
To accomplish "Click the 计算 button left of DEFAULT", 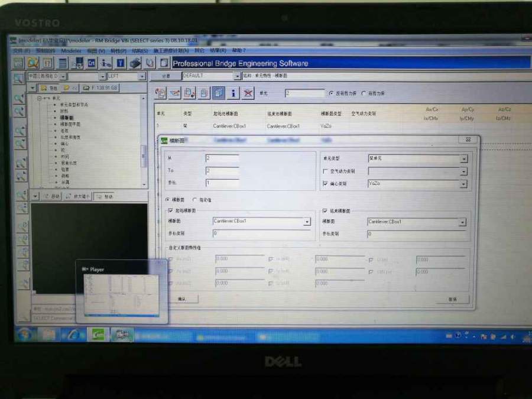I will click(166, 76).
